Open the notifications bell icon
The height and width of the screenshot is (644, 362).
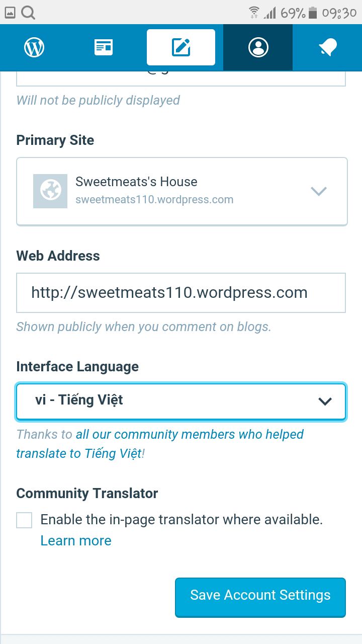(328, 48)
